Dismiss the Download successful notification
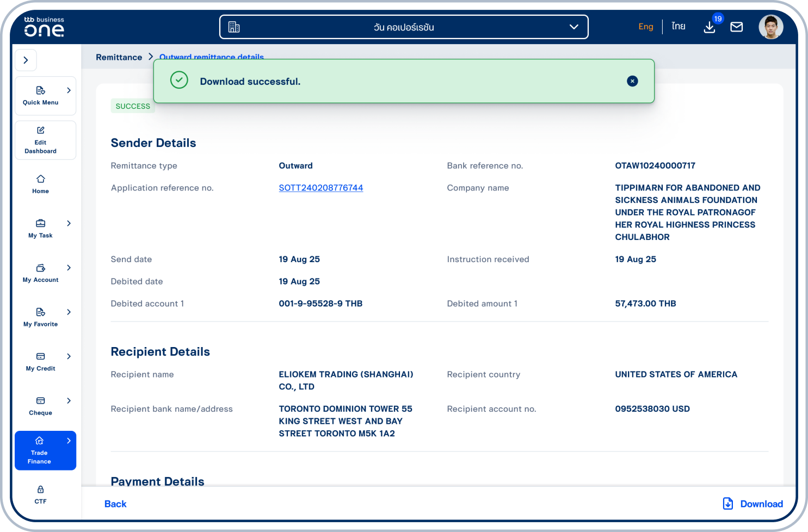Screen dimensions: 808x532 coord(632,81)
